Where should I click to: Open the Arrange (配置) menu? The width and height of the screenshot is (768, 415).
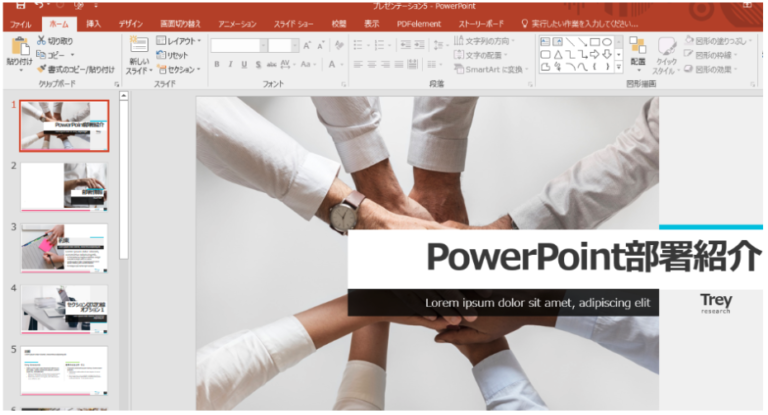point(638,52)
